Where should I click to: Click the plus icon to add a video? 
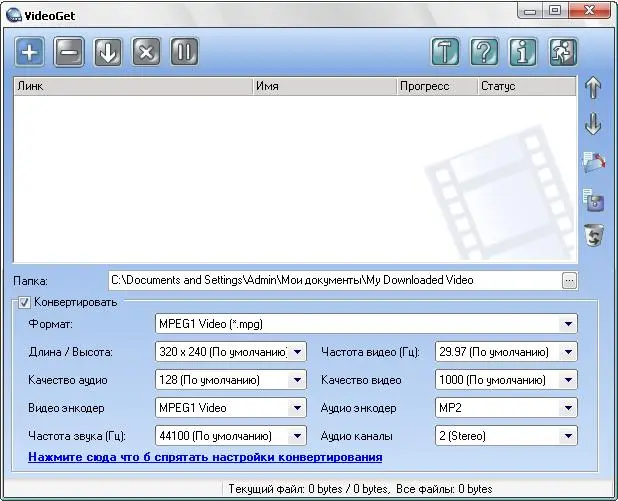[x=30, y=52]
